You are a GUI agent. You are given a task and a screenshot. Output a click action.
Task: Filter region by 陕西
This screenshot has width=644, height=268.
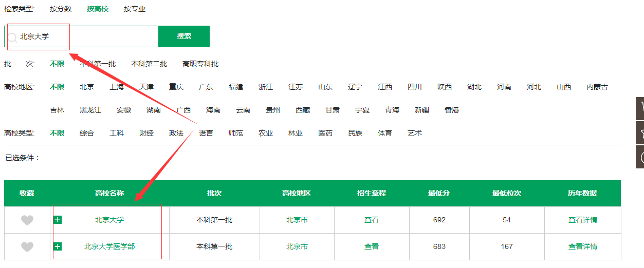tap(445, 87)
